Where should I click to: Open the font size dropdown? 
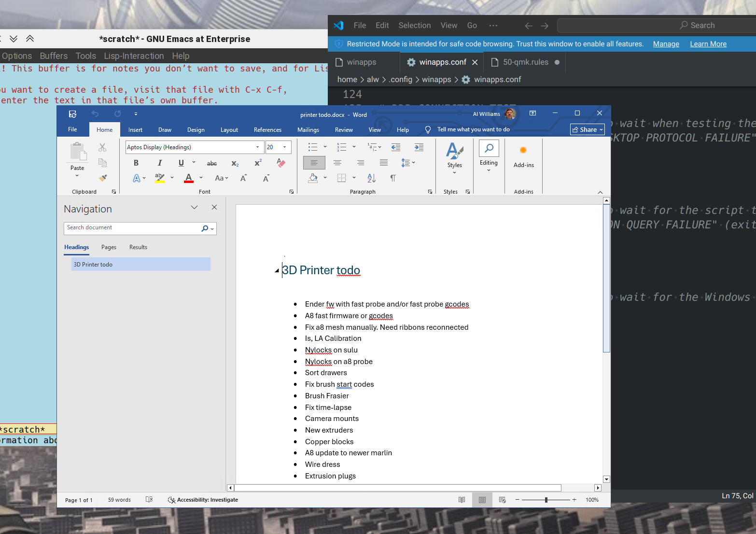[x=285, y=147]
